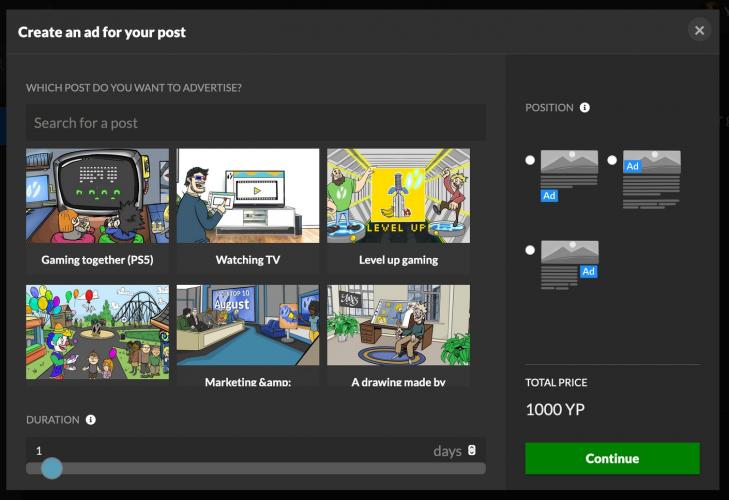Screen dimensions: 729x500
Task: Click the top-left Ad placement preview image
Action: tap(651, 179)
